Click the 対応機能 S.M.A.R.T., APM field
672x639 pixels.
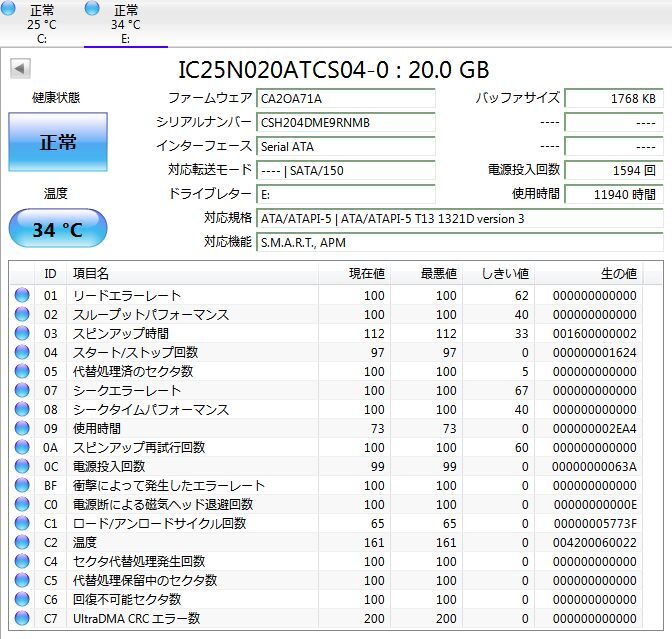458,242
